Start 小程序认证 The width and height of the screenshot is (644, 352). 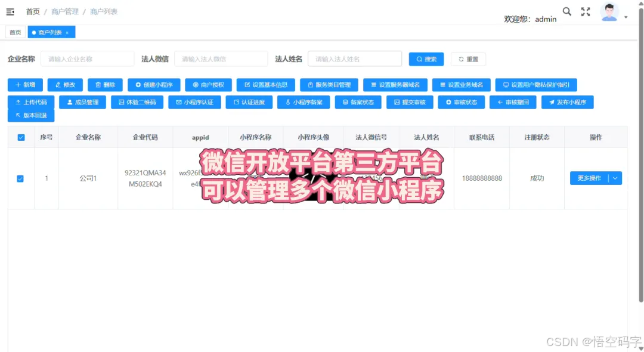[x=194, y=102]
